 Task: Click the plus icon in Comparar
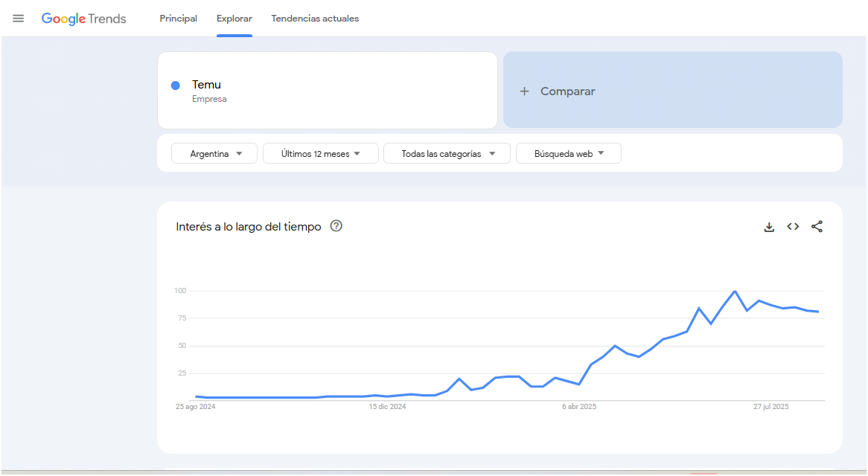point(524,91)
